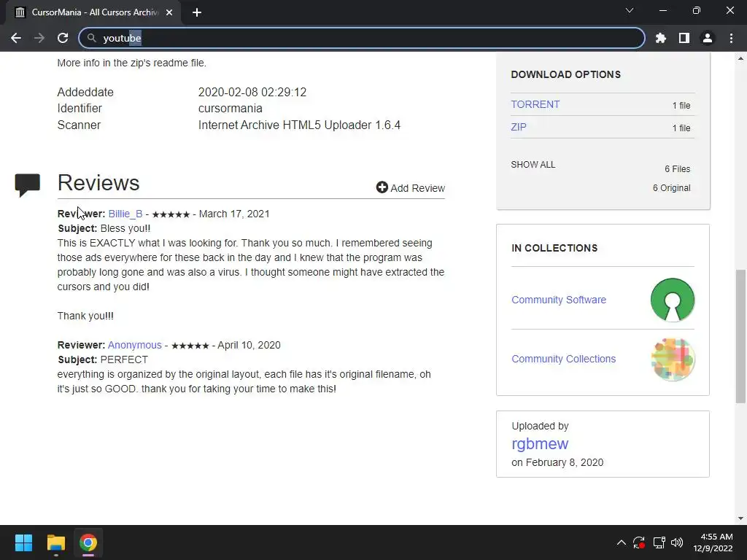
Task: Click the text on February 8, 2020
Action: 557,463
